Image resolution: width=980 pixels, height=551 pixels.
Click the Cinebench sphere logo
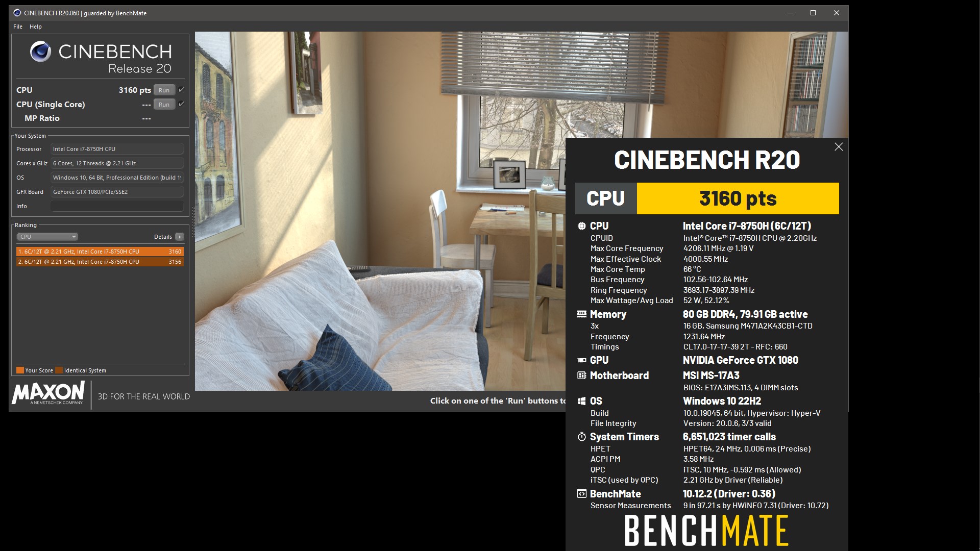(40, 52)
